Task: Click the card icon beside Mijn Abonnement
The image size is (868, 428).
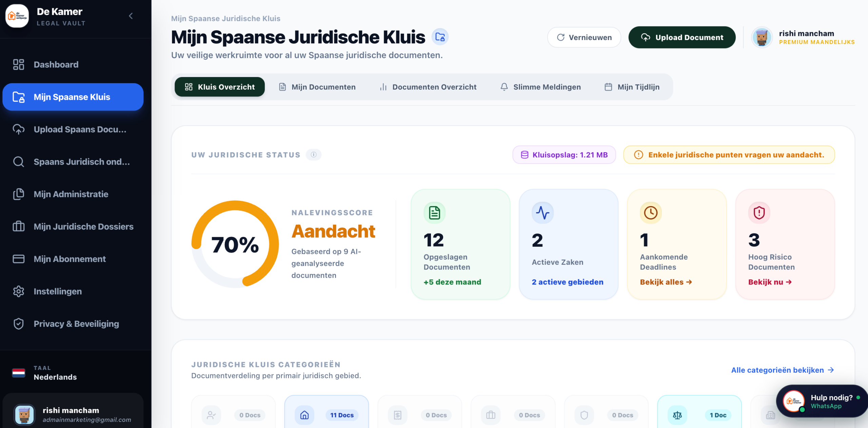Action: tap(19, 259)
